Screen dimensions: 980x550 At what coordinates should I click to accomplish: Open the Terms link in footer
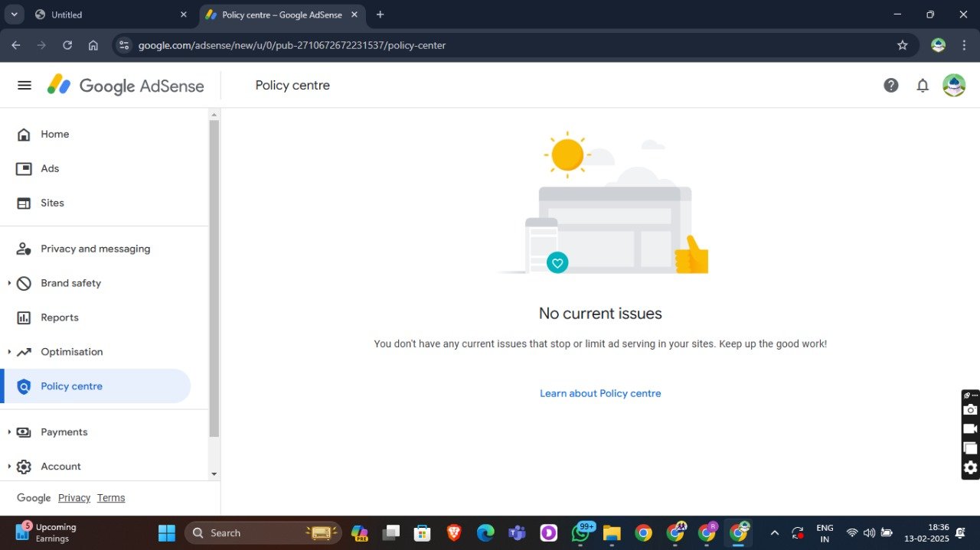(111, 498)
